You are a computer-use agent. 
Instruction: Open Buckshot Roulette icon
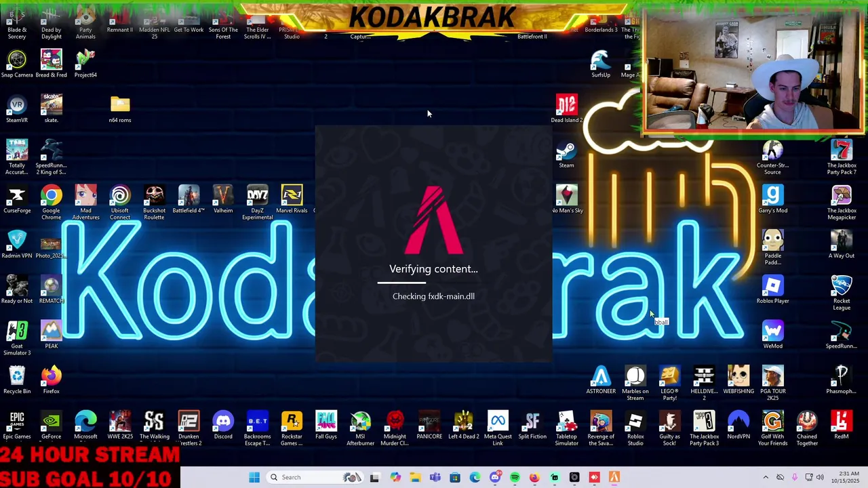pos(154,202)
